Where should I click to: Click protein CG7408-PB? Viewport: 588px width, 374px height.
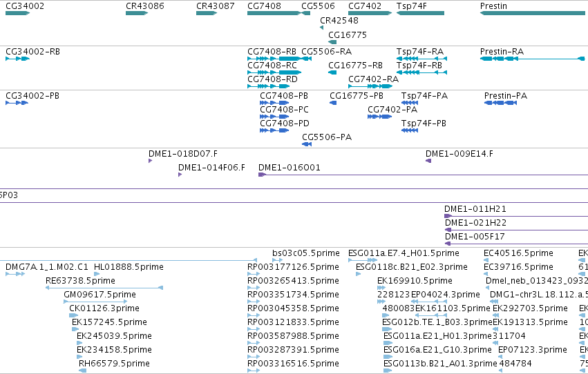(274, 103)
